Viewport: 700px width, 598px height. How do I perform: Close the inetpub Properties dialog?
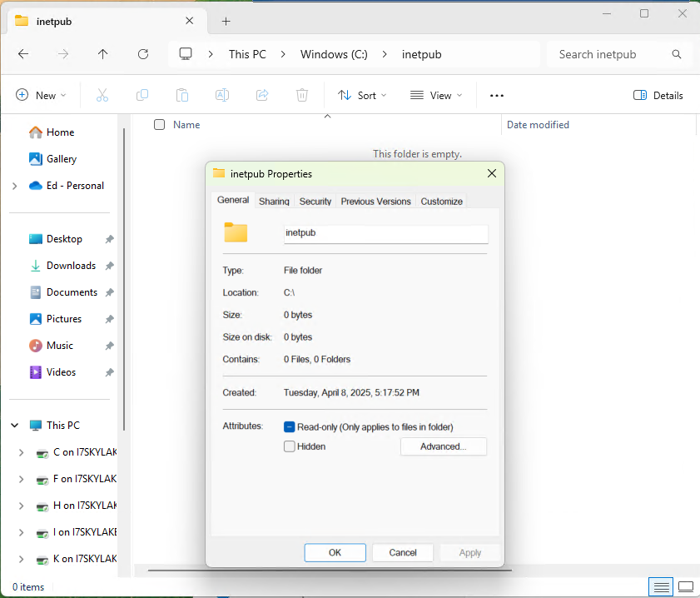point(492,173)
